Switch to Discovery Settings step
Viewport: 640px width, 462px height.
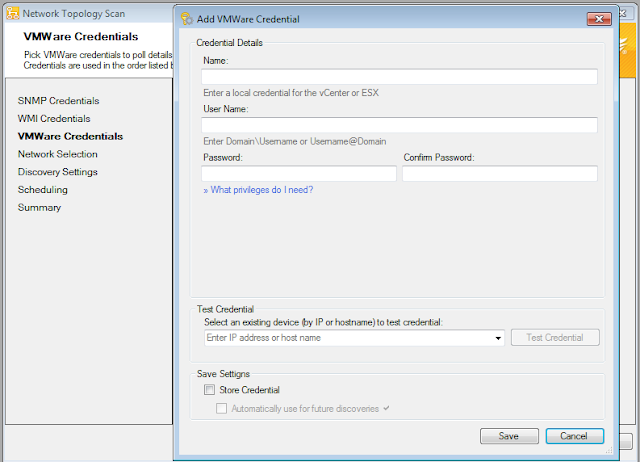[58, 172]
